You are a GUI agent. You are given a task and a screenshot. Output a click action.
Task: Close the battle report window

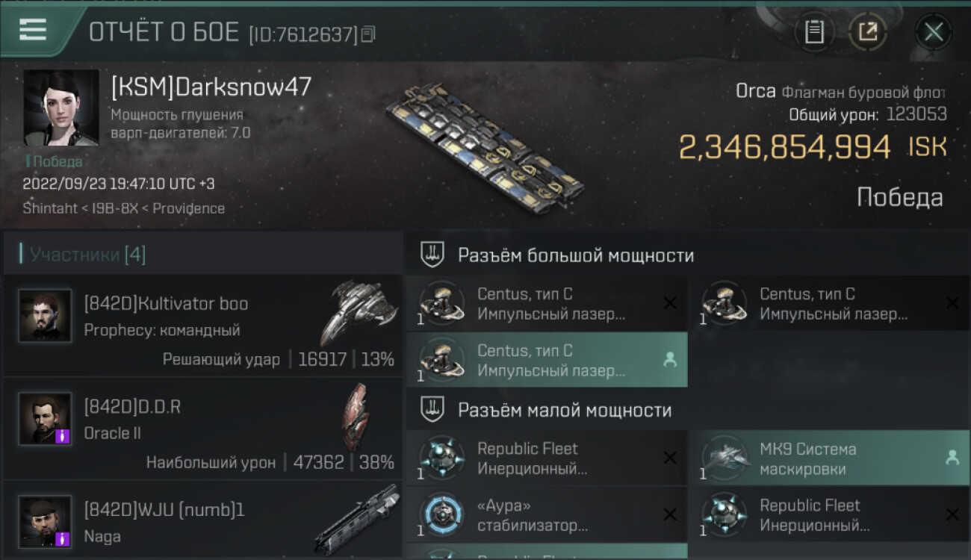point(934,32)
